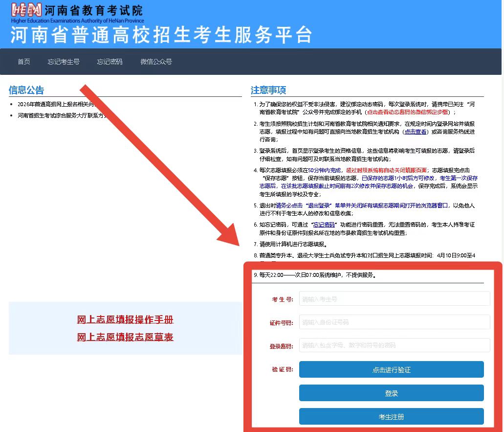Select the 登录密码 password field

point(394,345)
